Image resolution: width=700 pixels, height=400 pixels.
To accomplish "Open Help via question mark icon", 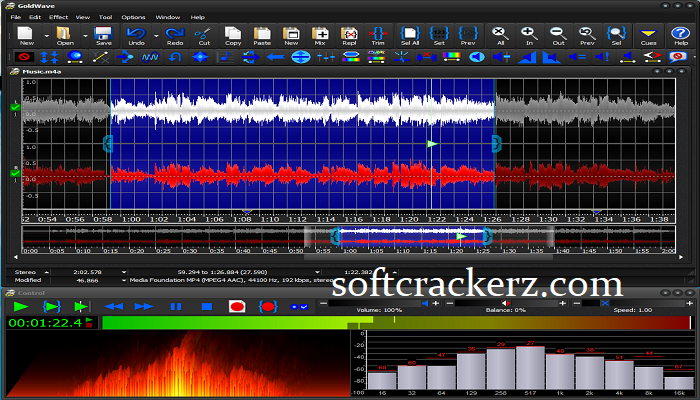I will coord(680,36).
